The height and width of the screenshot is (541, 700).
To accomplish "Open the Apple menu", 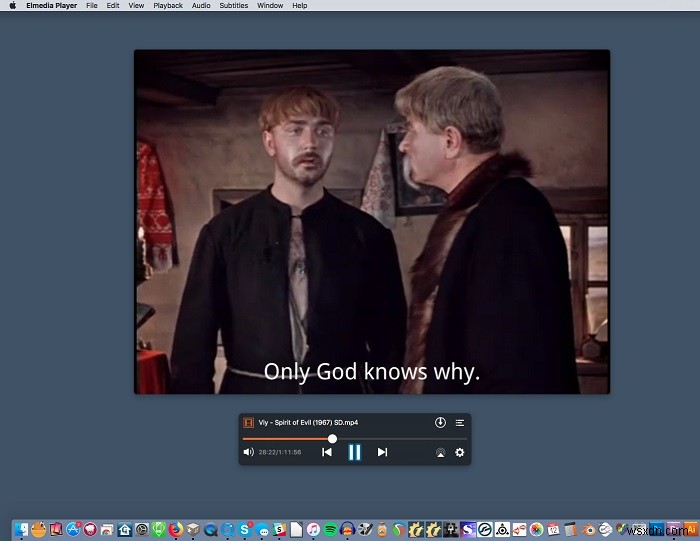I will [12, 5].
